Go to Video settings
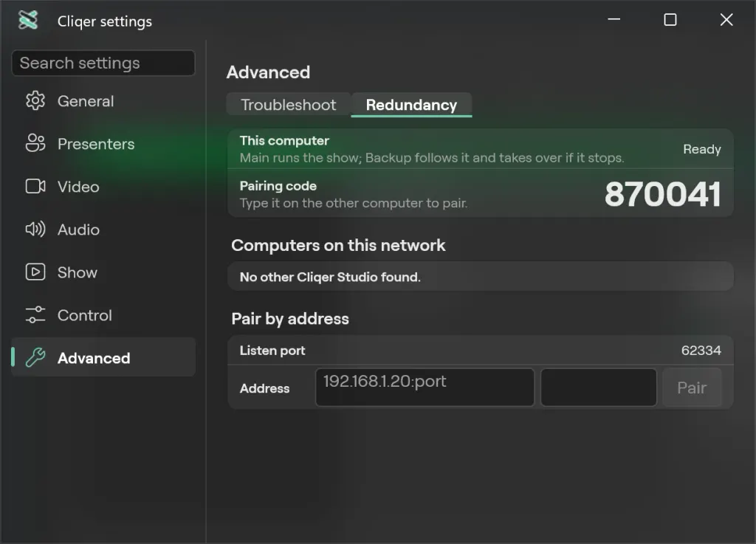 click(103, 187)
